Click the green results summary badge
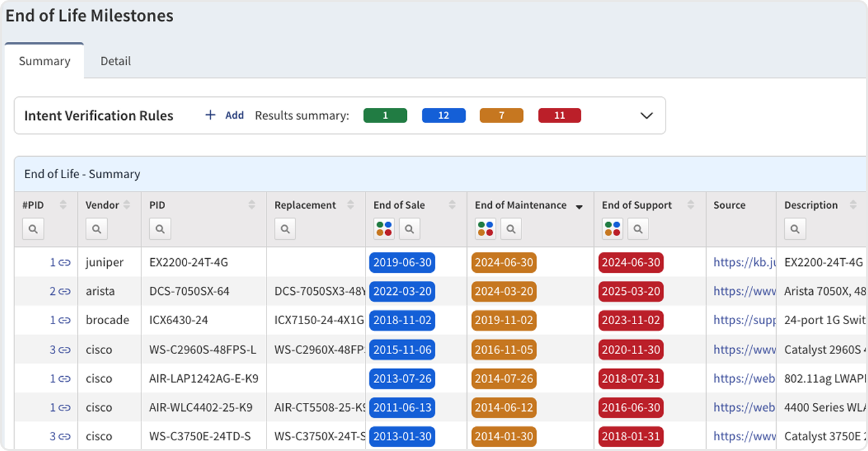868x451 pixels. pos(385,115)
